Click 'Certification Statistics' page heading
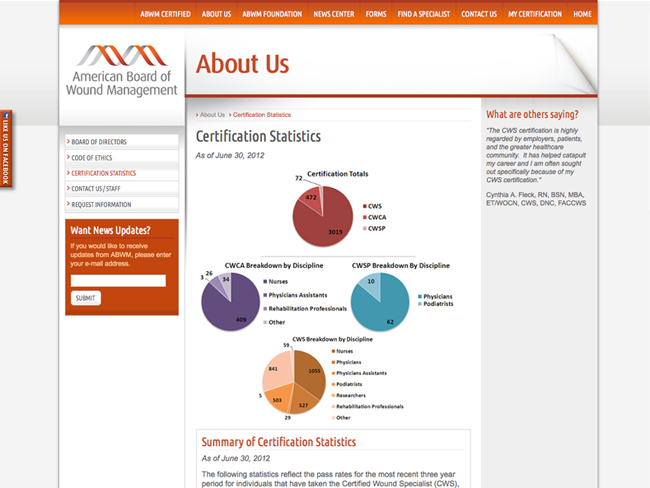The width and height of the screenshot is (650, 488). tap(258, 136)
